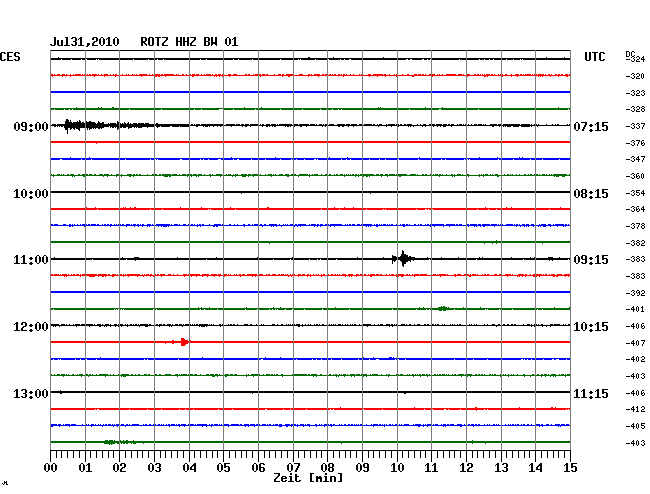
Task: Click x-axis minute tick label 01
Action: (x=85, y=468)
